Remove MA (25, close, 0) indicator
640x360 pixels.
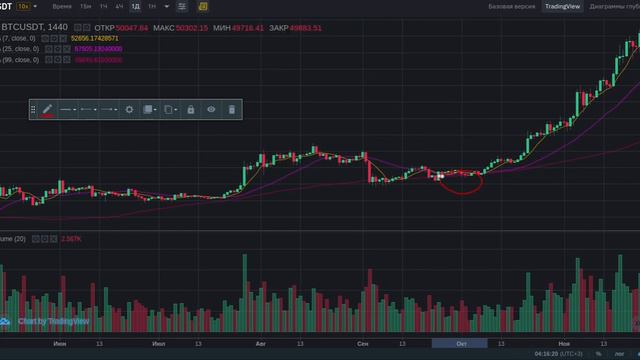[x=67, y=49]
